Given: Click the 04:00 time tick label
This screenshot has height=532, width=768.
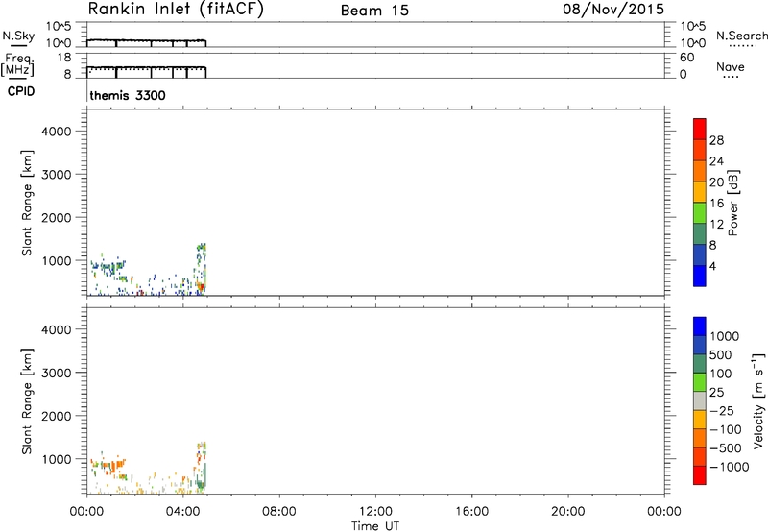Looking at the screenshot, I should [x=183, y=512].
